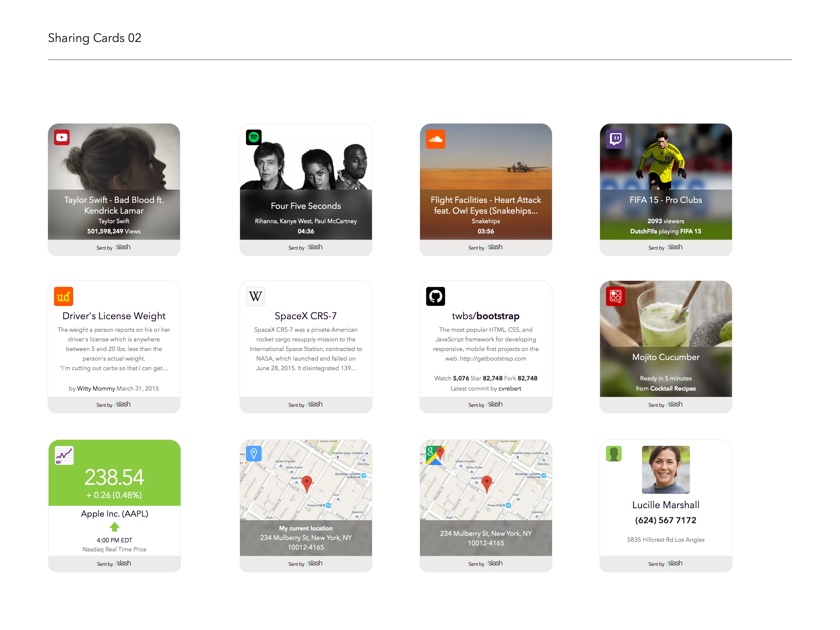Click the recipe app icon on Mojito card
The width and height of the screenshot is (840, 630).
tap(615, 296)
